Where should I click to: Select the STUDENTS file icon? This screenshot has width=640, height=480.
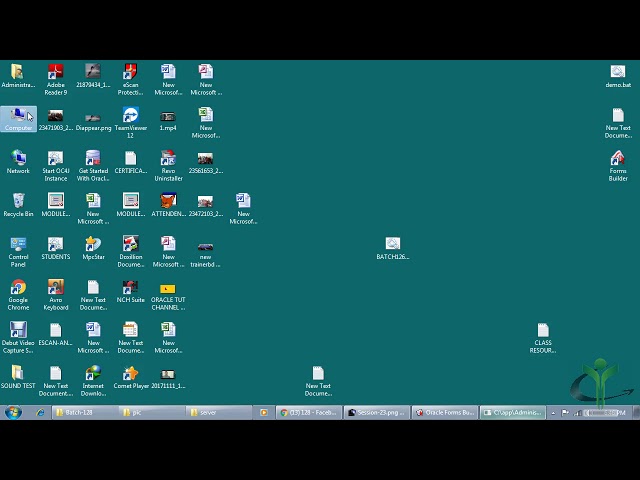click(x=56, y=249)
